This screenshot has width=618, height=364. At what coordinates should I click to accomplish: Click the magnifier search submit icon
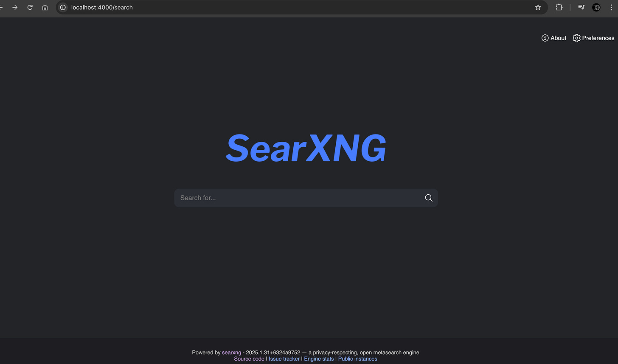(x=429, y=198)
